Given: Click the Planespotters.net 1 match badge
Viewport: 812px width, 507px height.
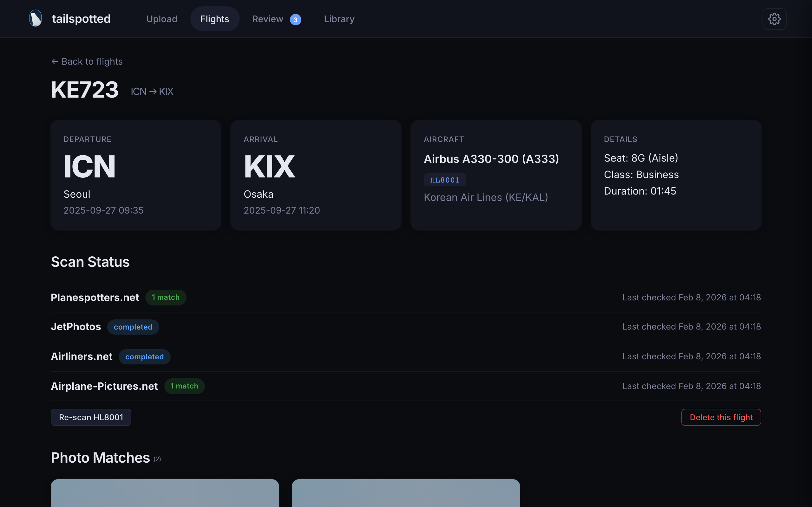Looking at the screenshot, I should click(166, 298).
